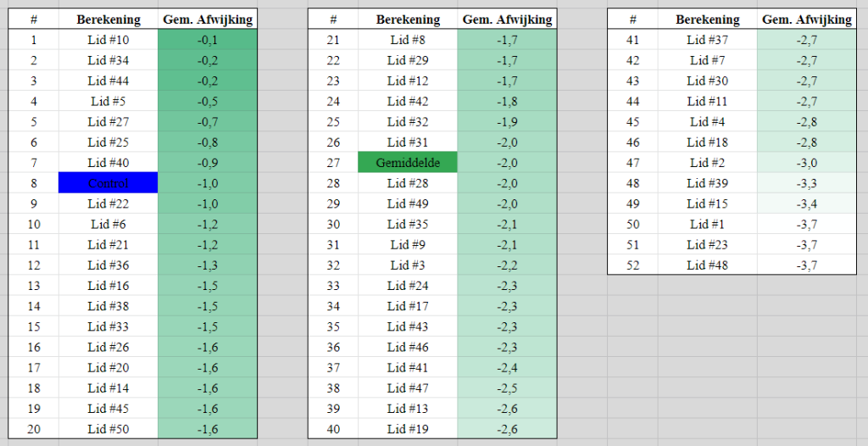Image resolution: width=868 pixels, height=446 pixels.
Task: Select the row number 52 cell
Action: pos(632,265)
